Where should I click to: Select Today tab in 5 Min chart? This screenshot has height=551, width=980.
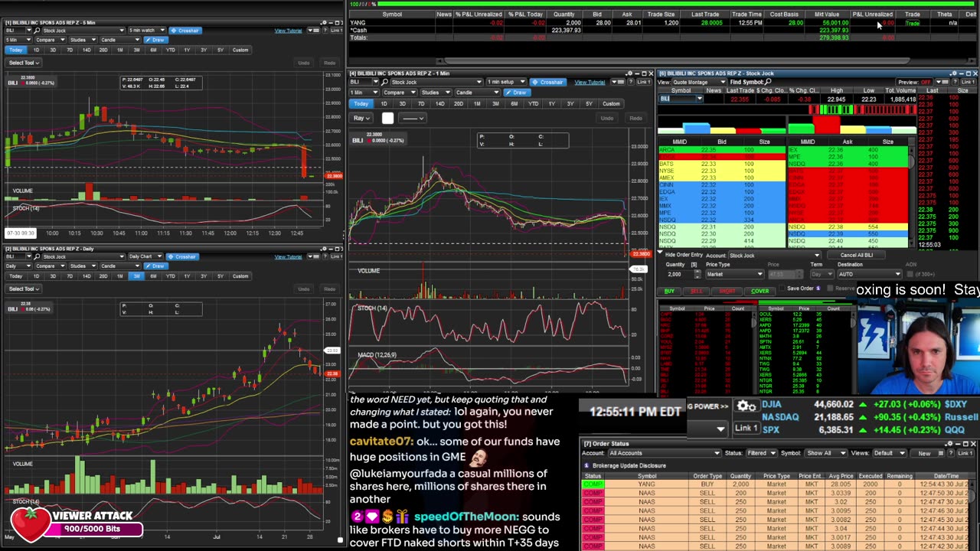[15, 50]
